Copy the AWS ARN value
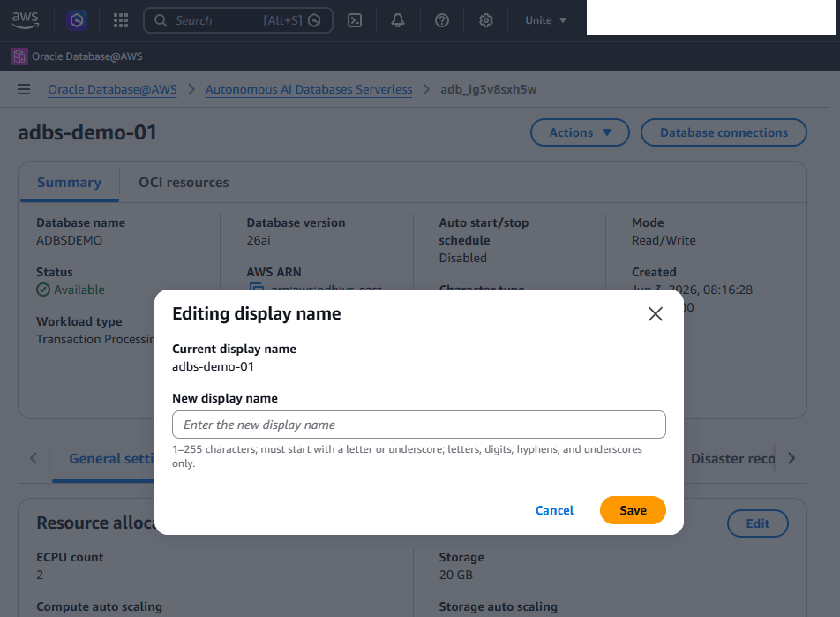The height and width of the screenshot is (617, 840). click(257, 287)
